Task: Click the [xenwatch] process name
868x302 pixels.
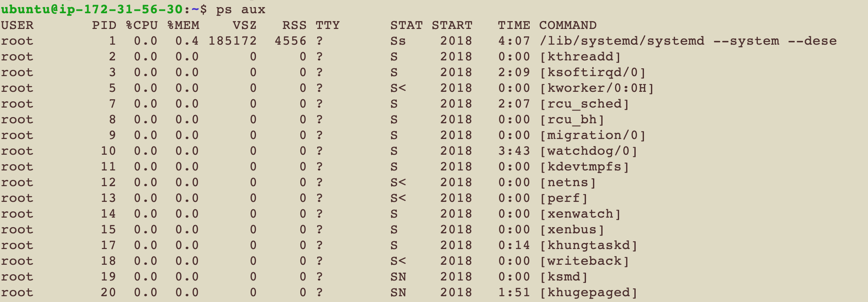Action: click(580, 214)
